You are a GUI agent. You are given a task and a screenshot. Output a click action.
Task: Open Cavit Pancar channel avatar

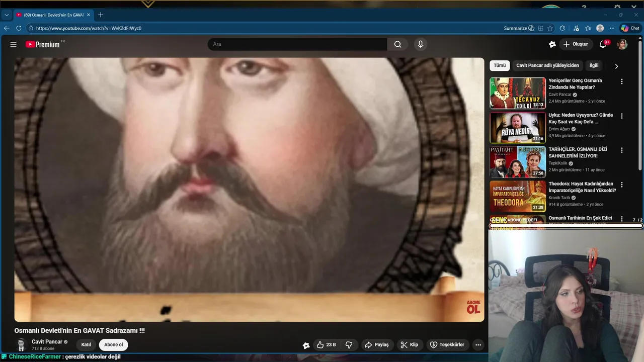click(21, 344)
